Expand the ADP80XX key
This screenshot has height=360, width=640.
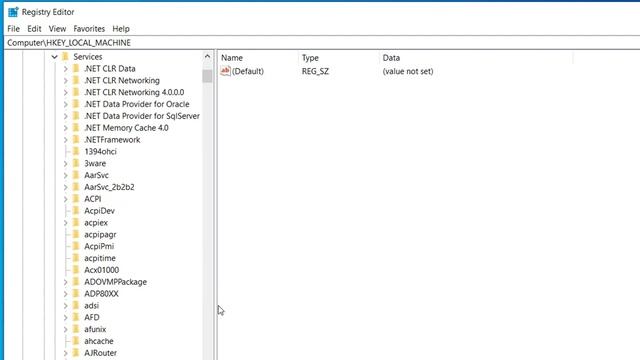point(66,294)
